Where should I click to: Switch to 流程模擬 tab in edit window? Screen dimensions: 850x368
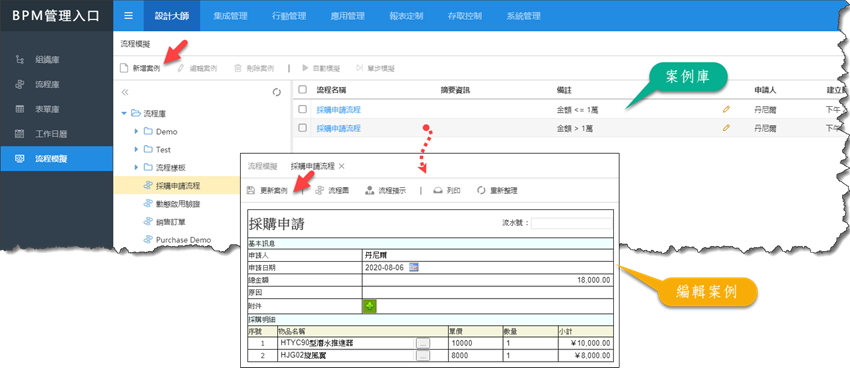pos(262,166)
